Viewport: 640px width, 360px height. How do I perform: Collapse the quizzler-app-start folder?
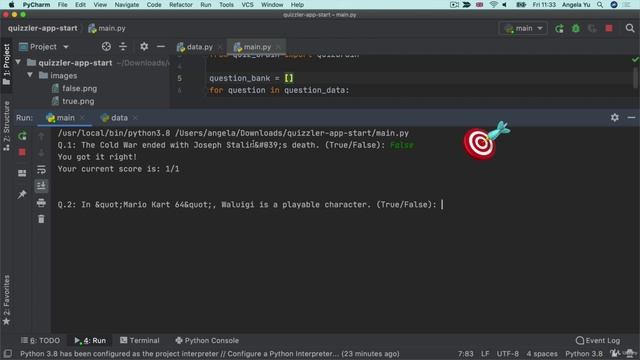tap(18, 62)
